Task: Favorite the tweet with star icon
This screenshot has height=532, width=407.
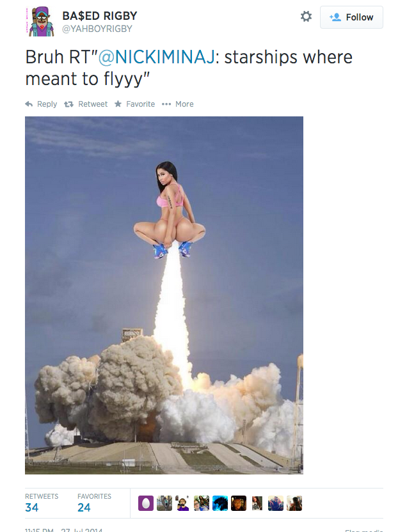Action: pyautogui.click(x=135, y=104)
